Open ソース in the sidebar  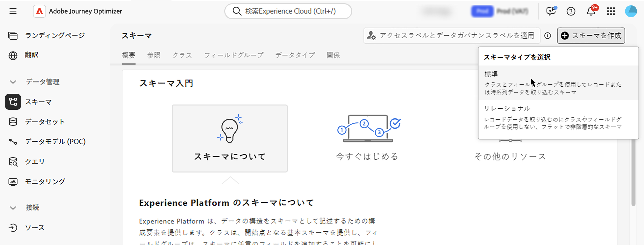[x=35, y=228]
